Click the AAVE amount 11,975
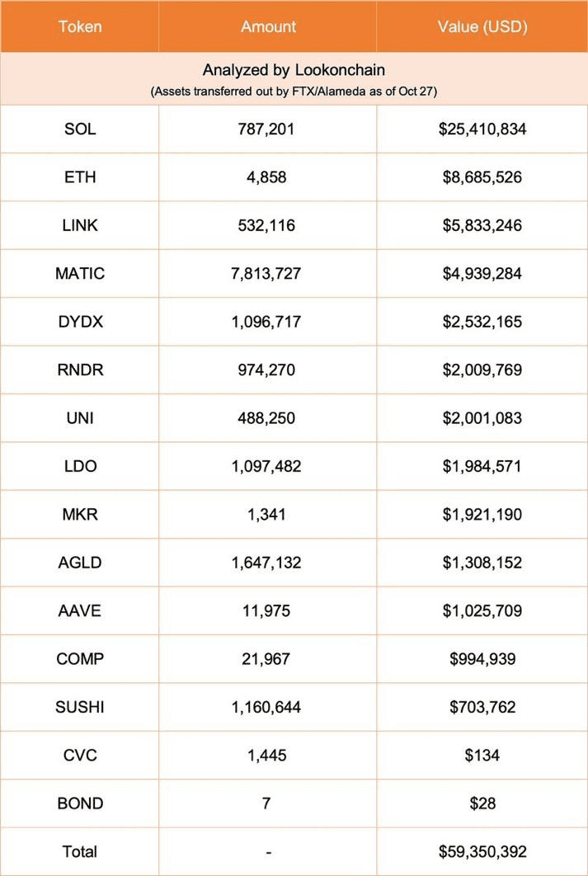 tap(267, 611)
